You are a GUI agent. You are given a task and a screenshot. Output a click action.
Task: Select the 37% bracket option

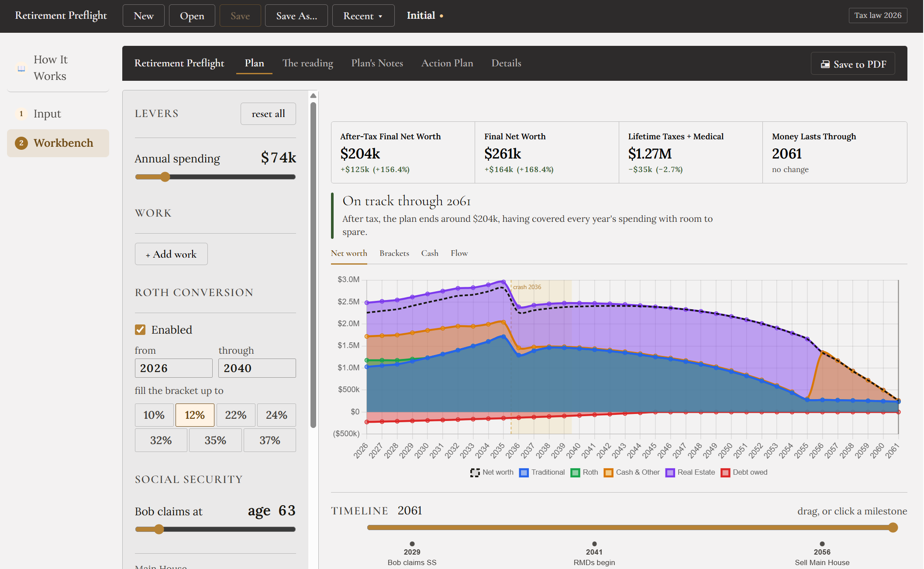[270, 440]
